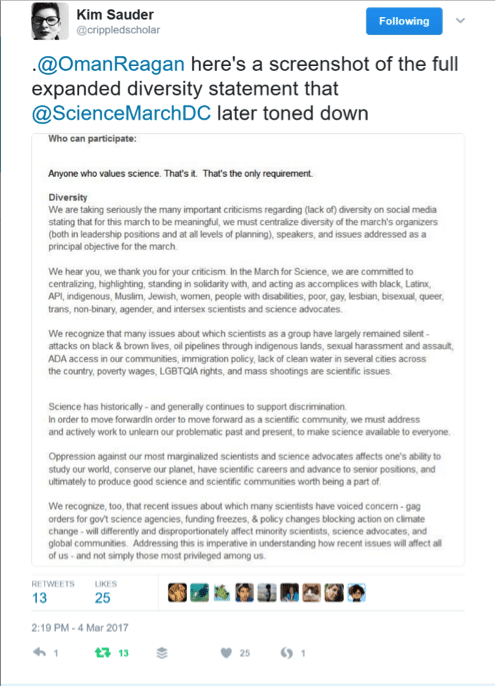Open the second liker's teal avatar
Screen dimensions: 496x687
tap(199, 592)
